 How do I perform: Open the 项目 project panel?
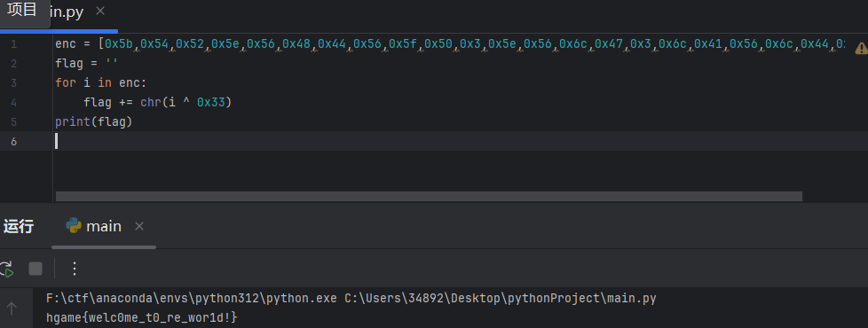pos(22,10)
